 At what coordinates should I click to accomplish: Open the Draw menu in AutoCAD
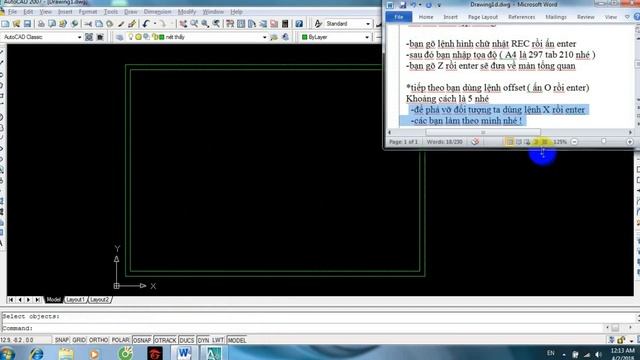(x=131, y=12)
